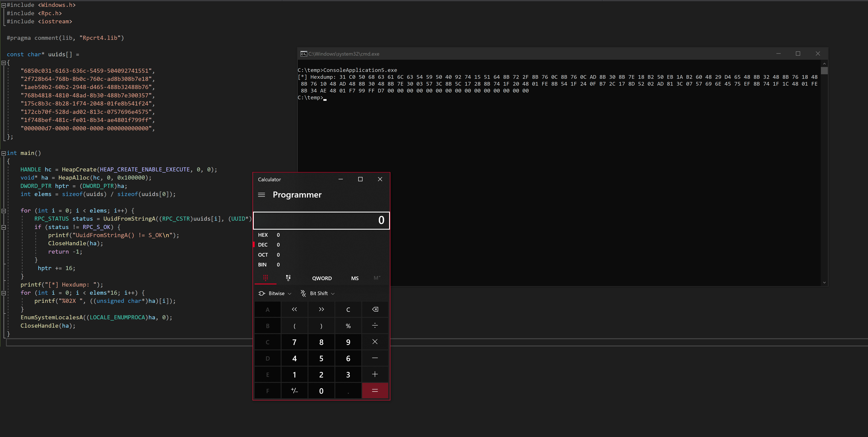The width and height of the screenshot is (868, 437).
Task: Cycle the QWORD data size button
Action: pos(322,278)
